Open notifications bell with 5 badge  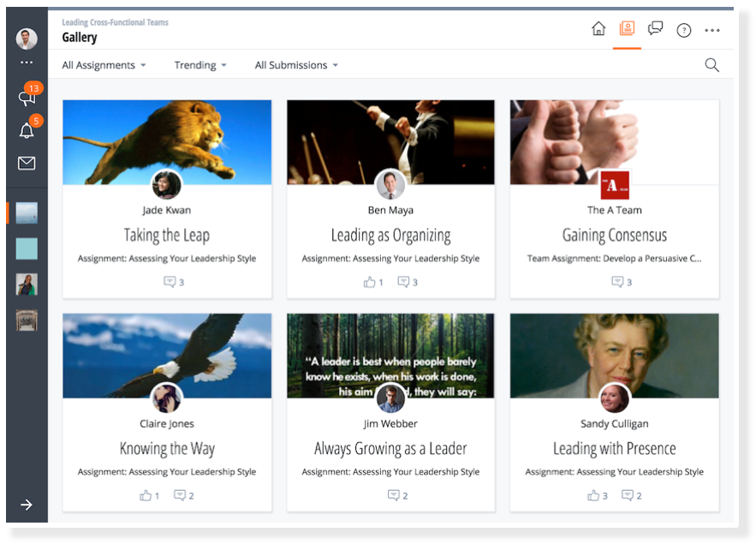pyautogui.click(x=27, y=130)
